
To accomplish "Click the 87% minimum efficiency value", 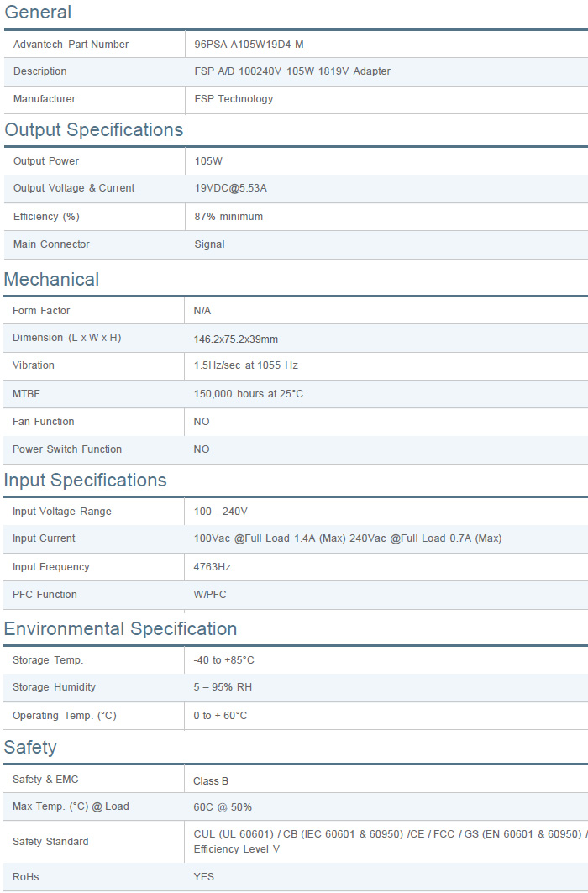I will pos(228,217).
